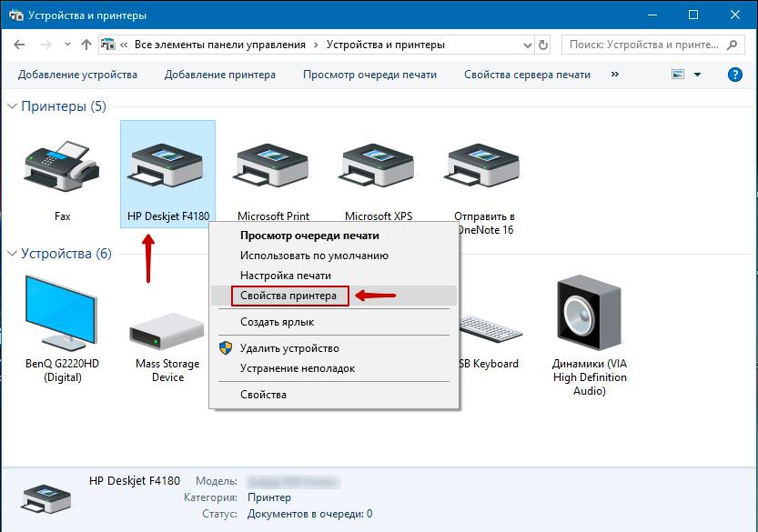Click the help question mark icon
758x532 pixels.
735,75
